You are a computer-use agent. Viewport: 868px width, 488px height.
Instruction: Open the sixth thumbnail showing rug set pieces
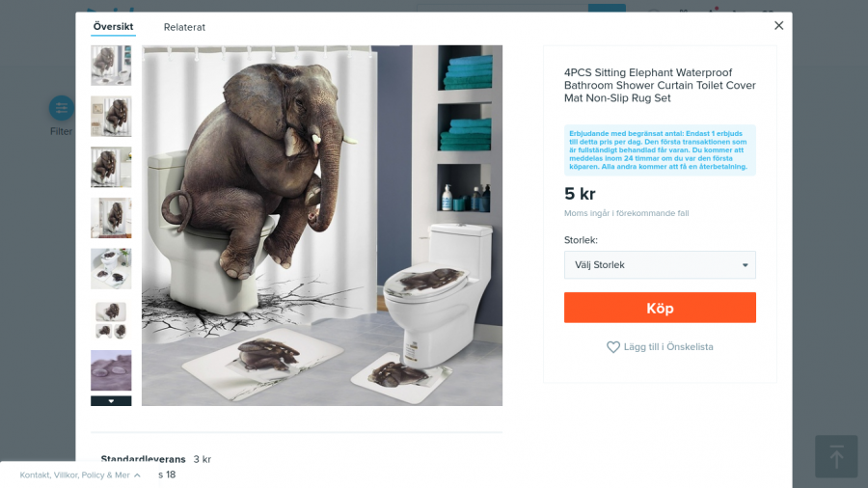tap(111, 319)
